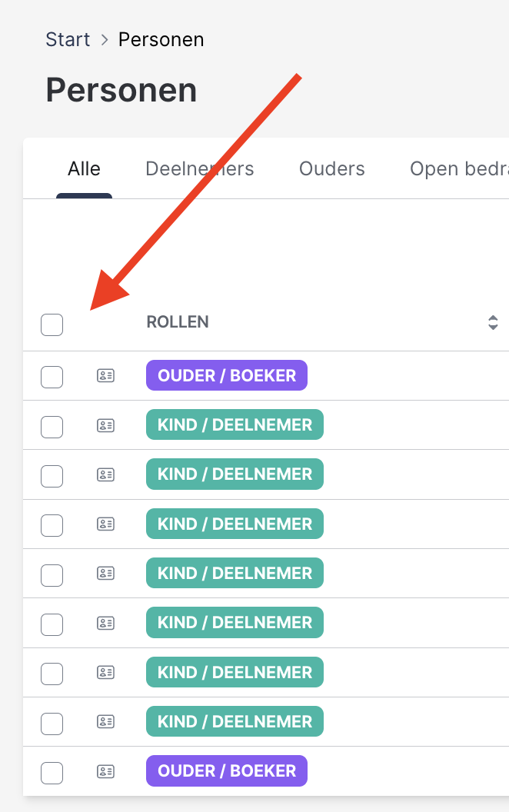This screenshot has width=509, height=812.
Task: Select the Alle tab
Action: [84, 168]
